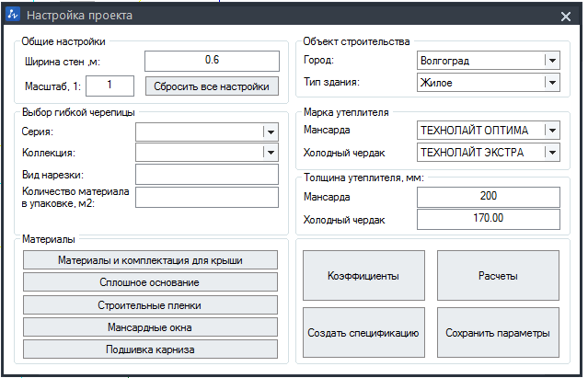Image resolution: width=588 pixels, height=378 pixels.
Task: Open Материалы и комплектация для крыши
Action: point(150,260)
